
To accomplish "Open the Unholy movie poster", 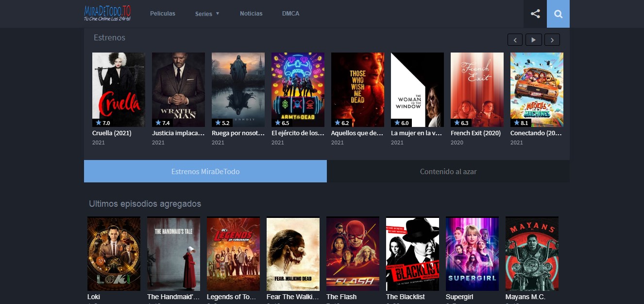I will coord(238,89).
